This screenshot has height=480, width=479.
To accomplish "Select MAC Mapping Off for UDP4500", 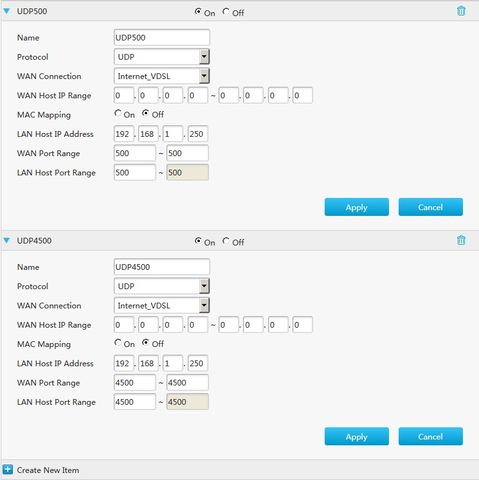I will [x=145, y=343].
